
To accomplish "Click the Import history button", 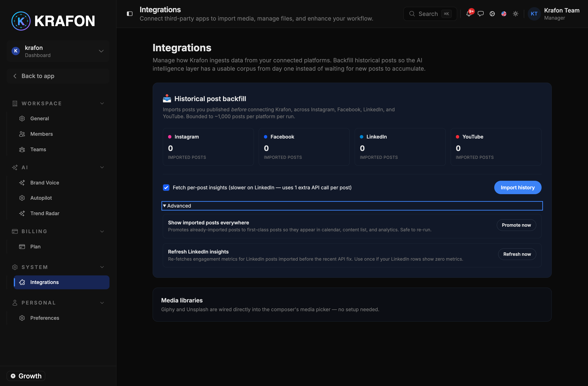I will [x=518, y=188].
